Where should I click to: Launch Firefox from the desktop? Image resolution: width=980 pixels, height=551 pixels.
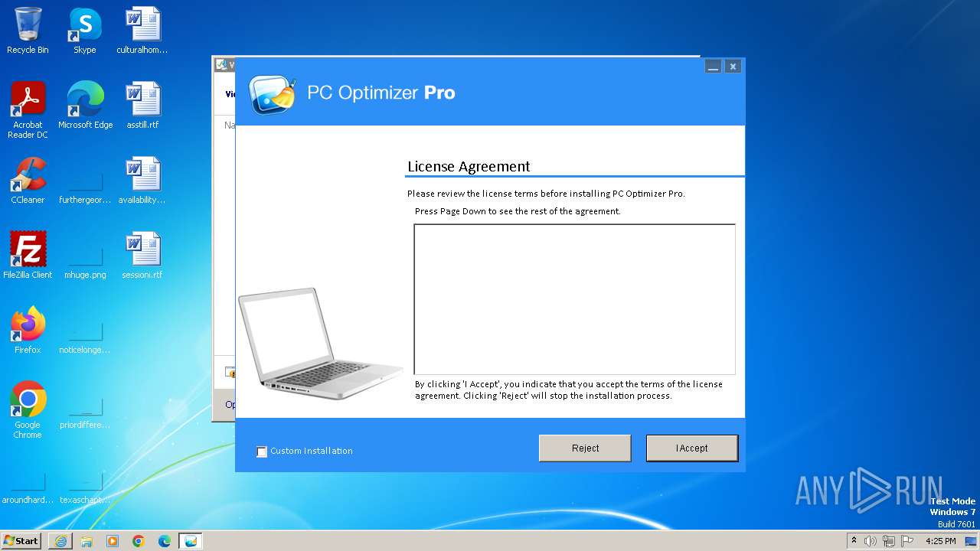(x=28, y=330)
